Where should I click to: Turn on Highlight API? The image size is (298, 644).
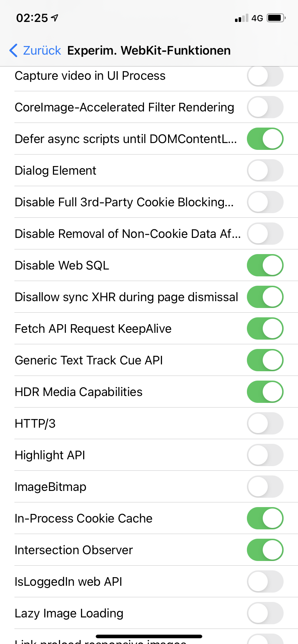click(x=265, y=455)
